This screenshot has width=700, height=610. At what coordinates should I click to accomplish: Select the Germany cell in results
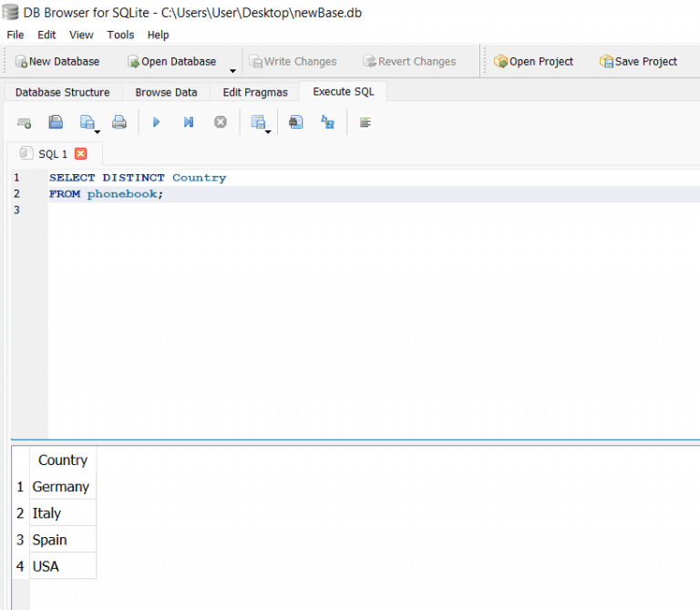61,487
